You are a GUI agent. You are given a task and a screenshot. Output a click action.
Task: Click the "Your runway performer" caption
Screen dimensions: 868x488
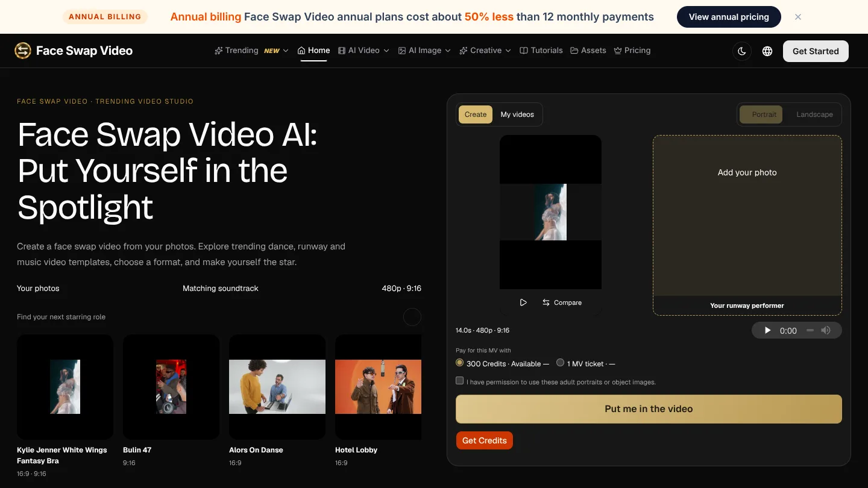tap(747, 305)
